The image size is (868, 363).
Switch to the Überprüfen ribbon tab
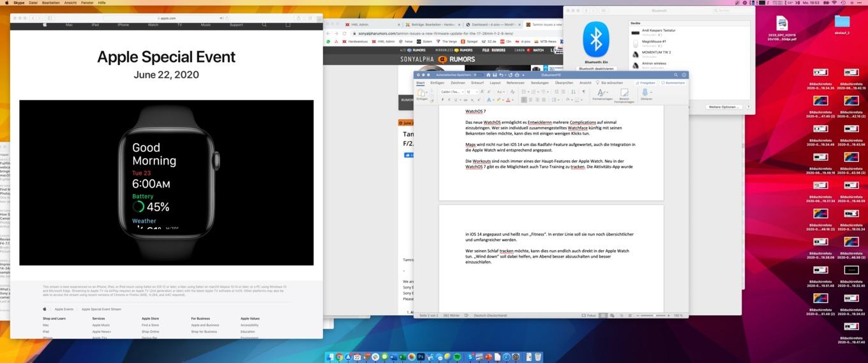(564, 82)
